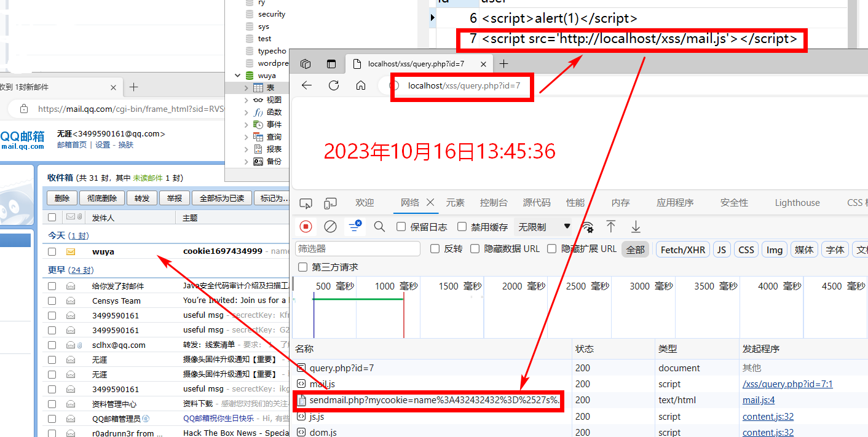Switch to the 欢迎 DevTools tab

click(x=365, y=203)
